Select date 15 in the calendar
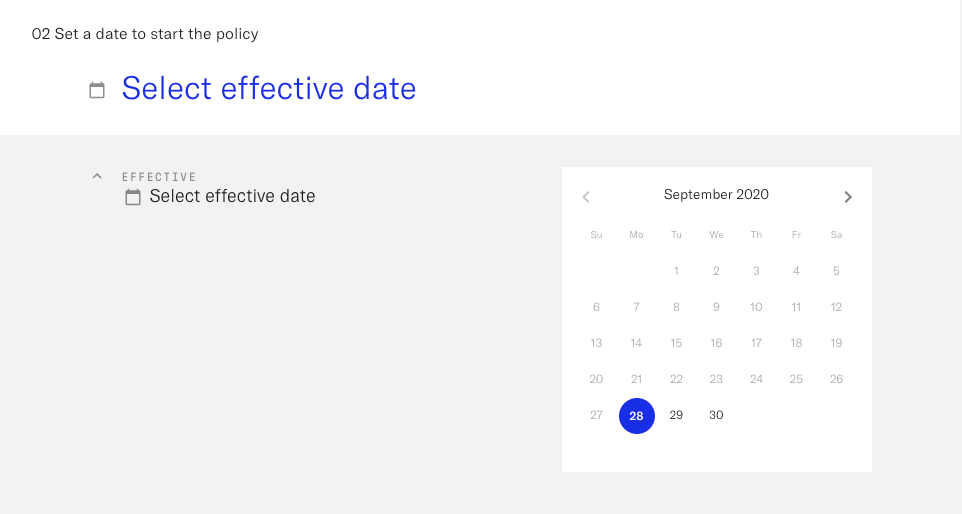This screenshot has width=962, height=514. [676, 343]
